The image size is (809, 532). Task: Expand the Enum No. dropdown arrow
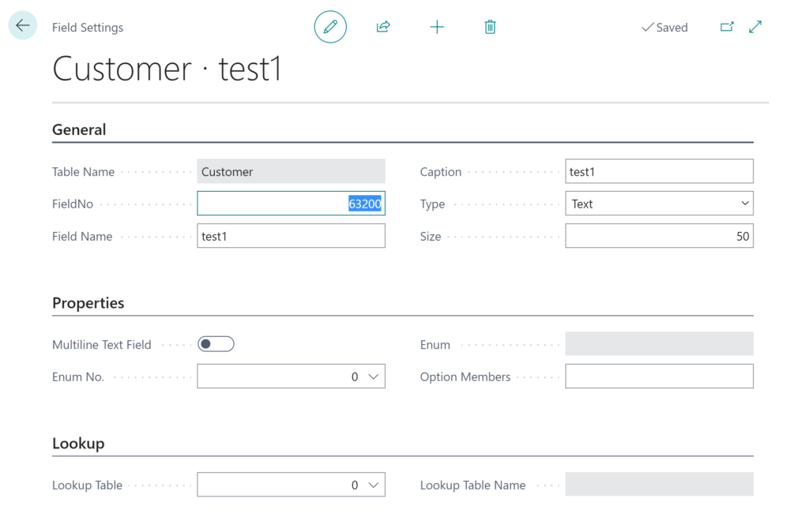(374, 377)
